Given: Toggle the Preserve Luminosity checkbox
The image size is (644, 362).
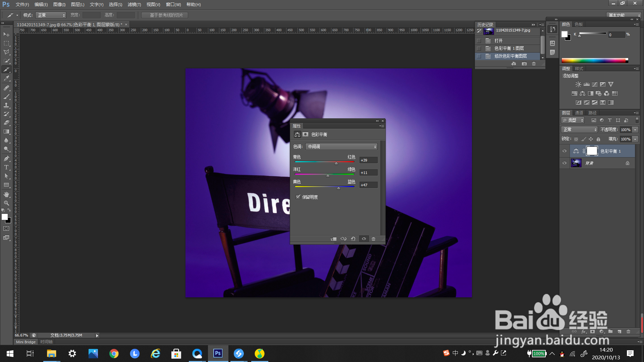Looking at the screenshot, I should coord(298,197).
